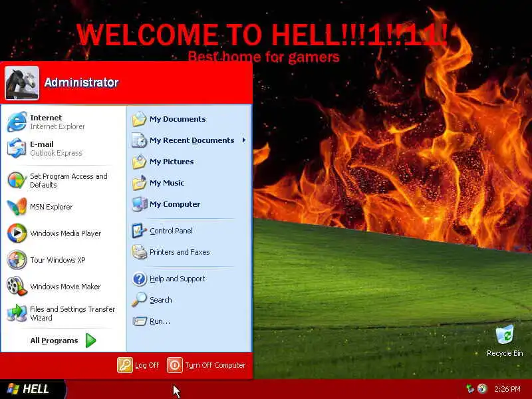Click the Run... icon

139,321
